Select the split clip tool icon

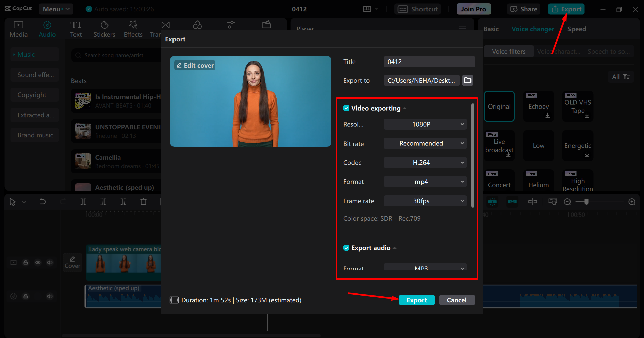(x=83, y=202)
